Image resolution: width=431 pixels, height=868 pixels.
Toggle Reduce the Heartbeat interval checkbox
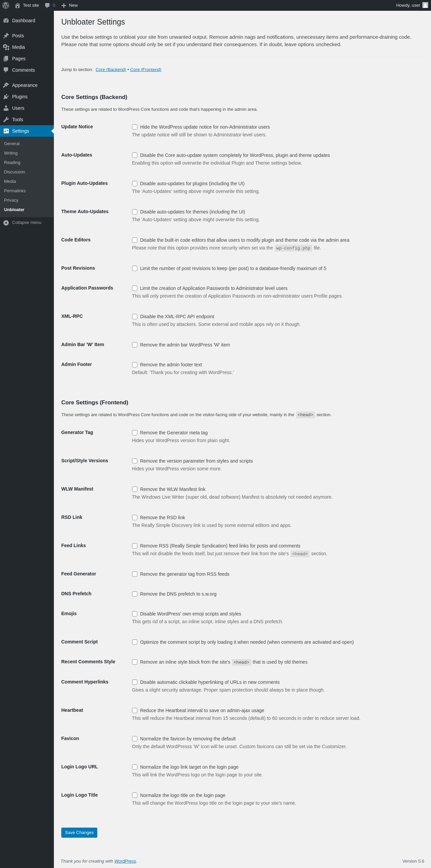click(x=135, y=710)
